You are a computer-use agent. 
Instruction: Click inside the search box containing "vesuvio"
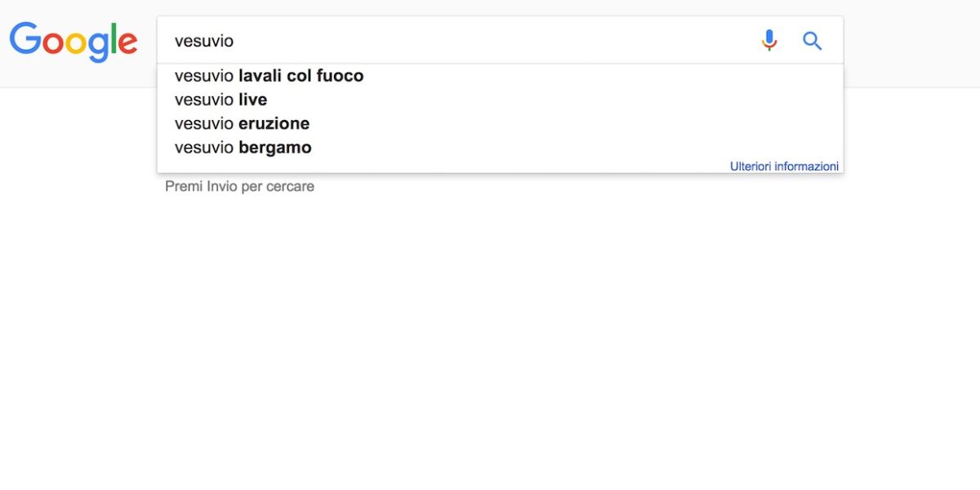(x=457, y=41)
